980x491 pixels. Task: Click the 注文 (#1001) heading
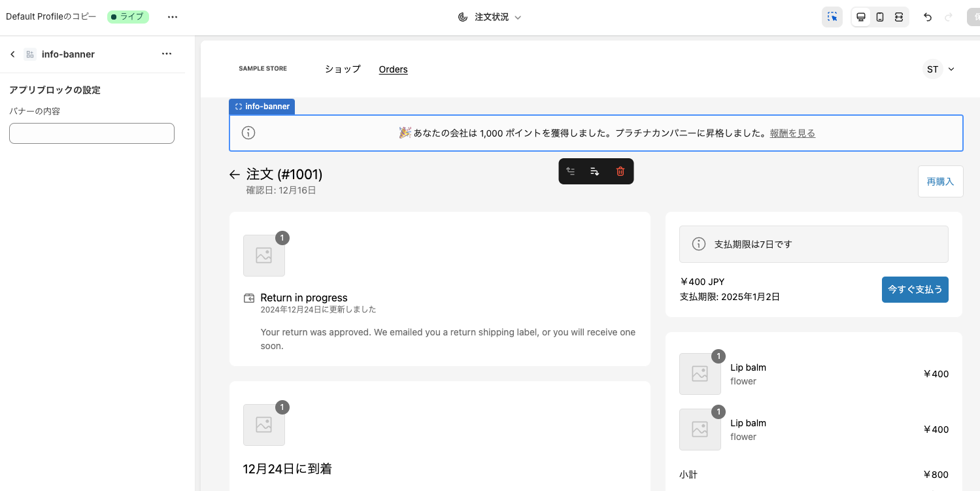point(284,175)
